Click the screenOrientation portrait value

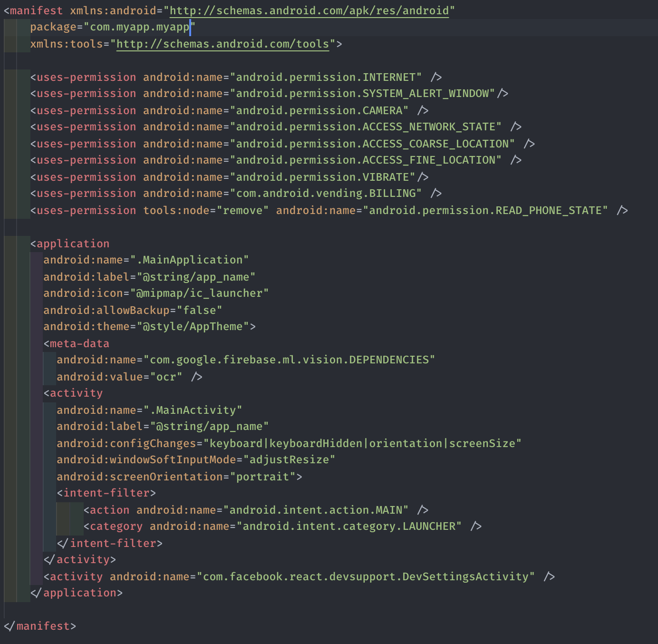pyautogui.click(x=263, y=477)
